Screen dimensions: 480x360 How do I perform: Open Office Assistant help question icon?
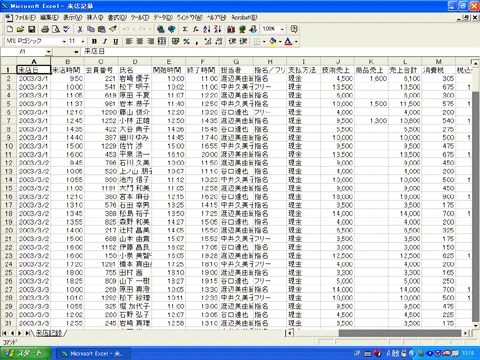[x=294, y=29]
